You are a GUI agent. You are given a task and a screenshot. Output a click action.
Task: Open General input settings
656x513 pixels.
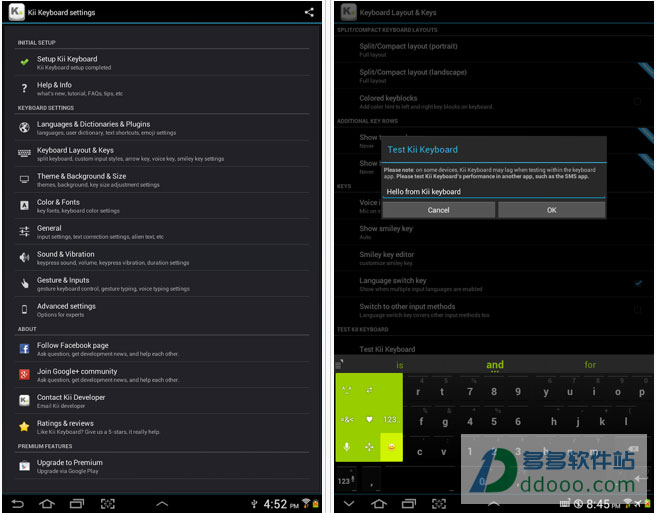162,232
